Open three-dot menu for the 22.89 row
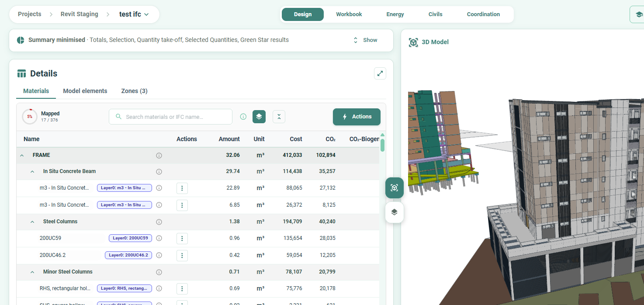Image resolution: width=644 pixels, height=305 pixels. click(x=182, y=188)
